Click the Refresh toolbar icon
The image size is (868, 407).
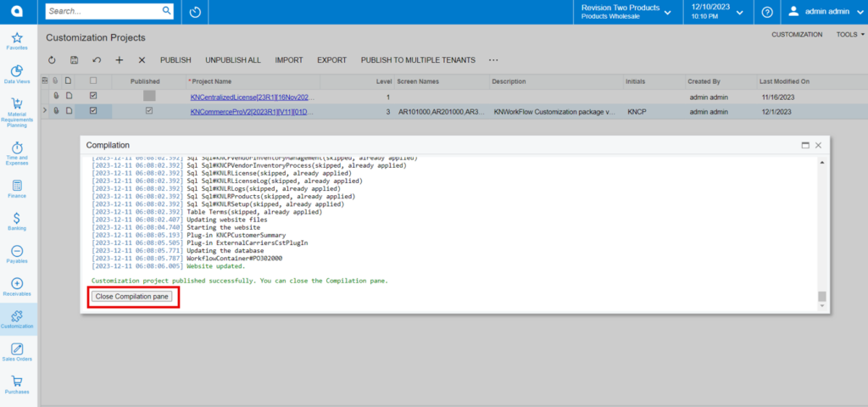[52, 60]
